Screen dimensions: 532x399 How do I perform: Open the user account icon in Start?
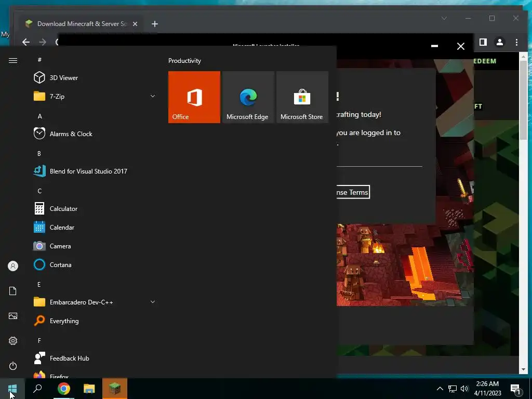click(x=13, y=266)
